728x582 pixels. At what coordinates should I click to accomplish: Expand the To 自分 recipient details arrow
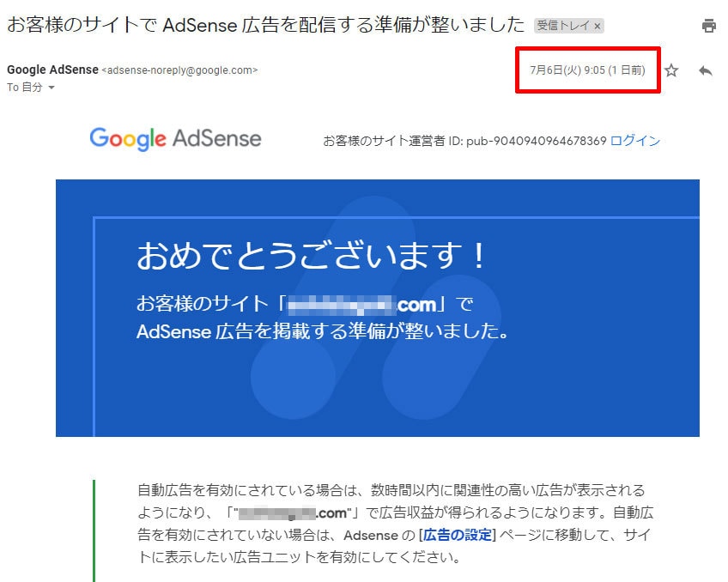click(x=52, y=88)
